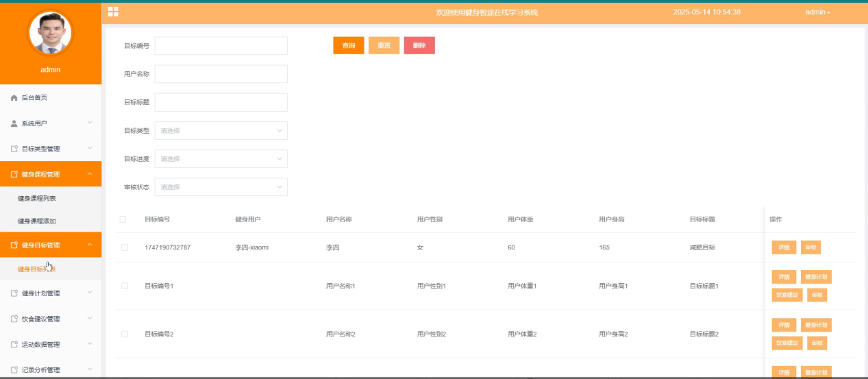Focus the 用户名称 input field
Screen dimensions: 868x379
click(x=221, y=74)
